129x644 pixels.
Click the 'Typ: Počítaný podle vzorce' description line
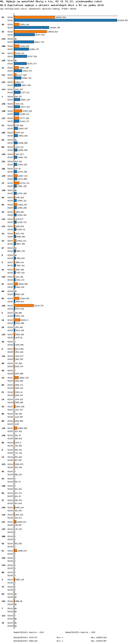(x=38, y=9)
